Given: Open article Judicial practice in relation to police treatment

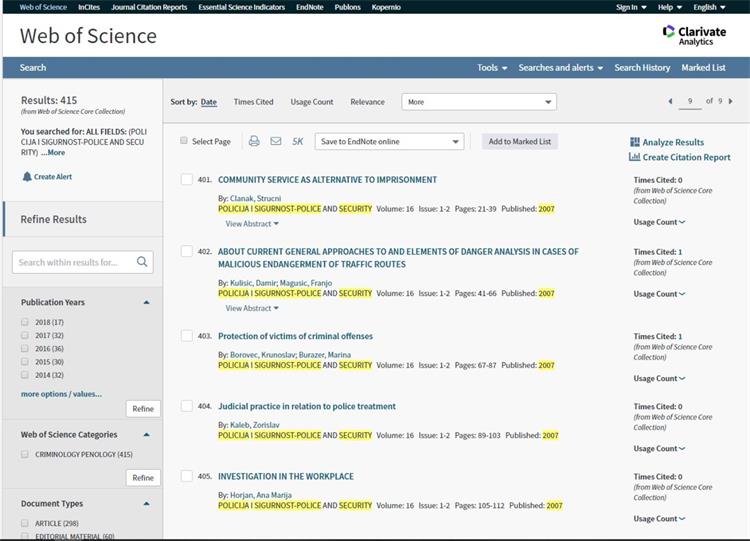Looking at the screenshot, I should point(307,406).
